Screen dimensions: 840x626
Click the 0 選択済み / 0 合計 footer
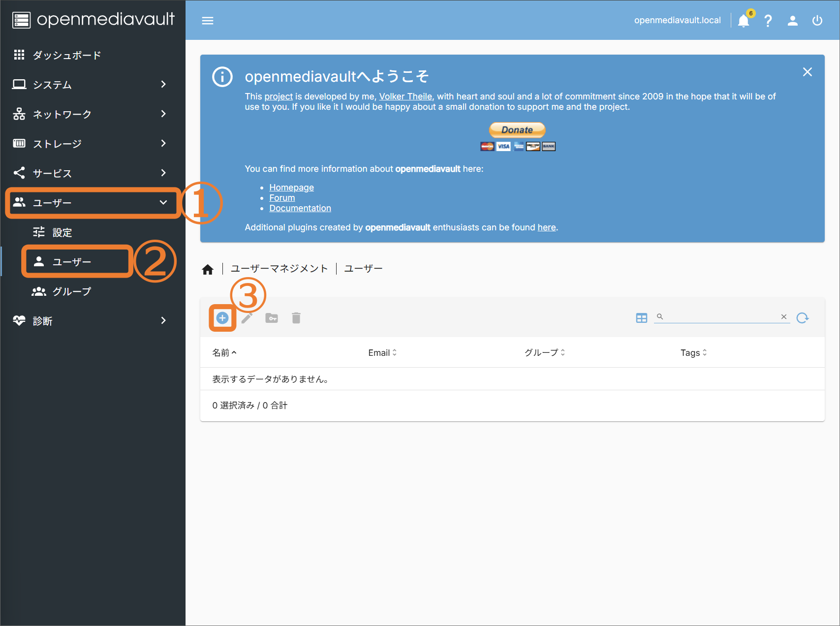tap(250, 406)
